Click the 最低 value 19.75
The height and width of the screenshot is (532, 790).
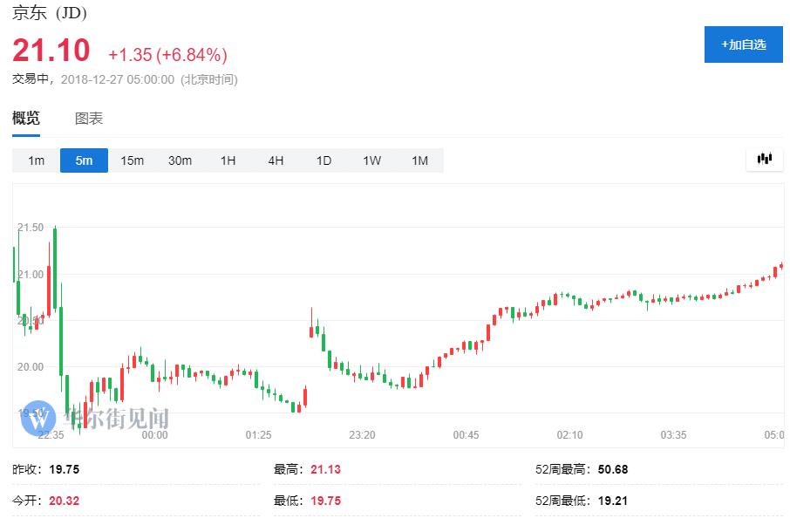(325, 501)
